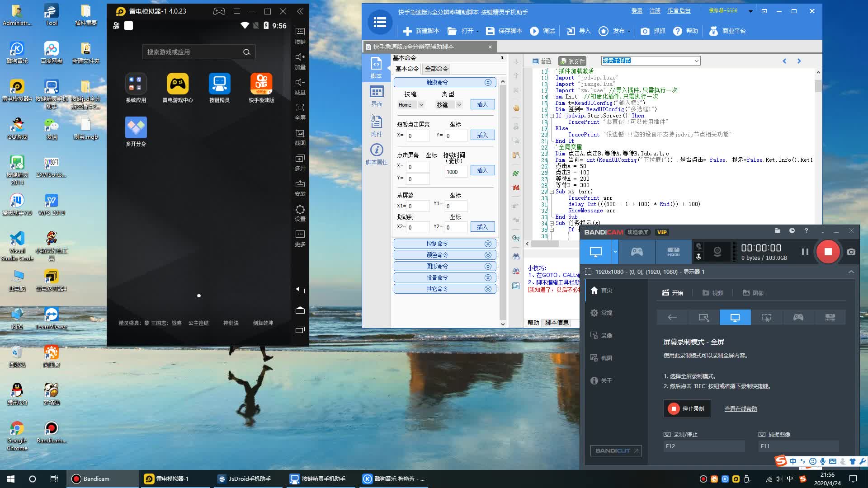Decrease emulator volume with 减量
Screen dimensions: 868x488
coord(300,82)
